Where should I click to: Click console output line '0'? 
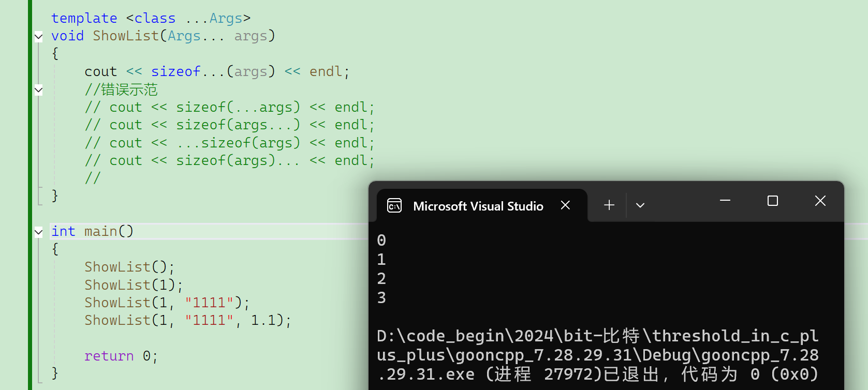[381, 241]
